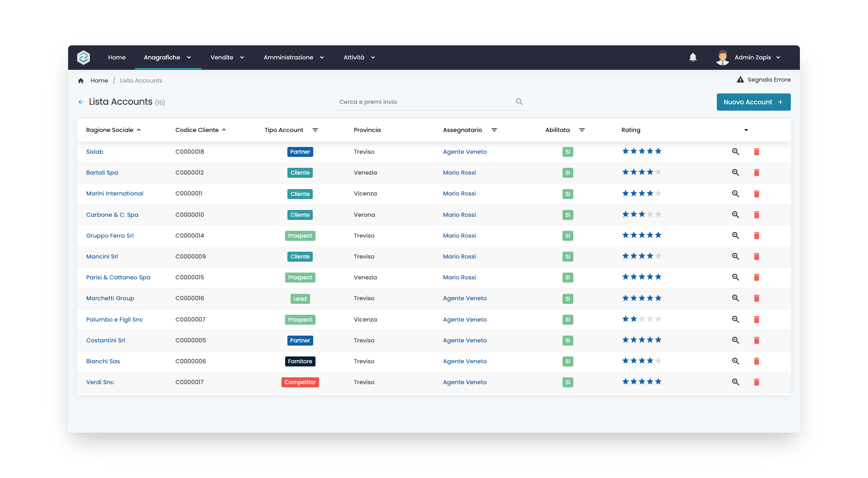Click the Segnala Errore warning icon
868x478 pixels.
(x=740, y=80)
